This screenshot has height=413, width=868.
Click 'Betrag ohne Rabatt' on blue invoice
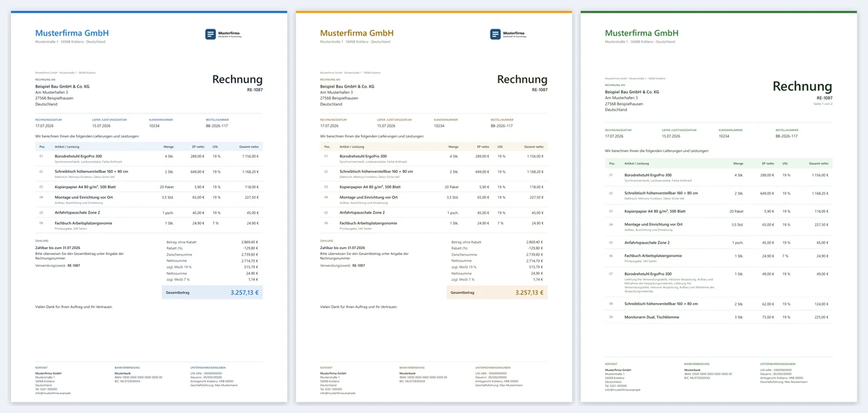click(182, 241)
